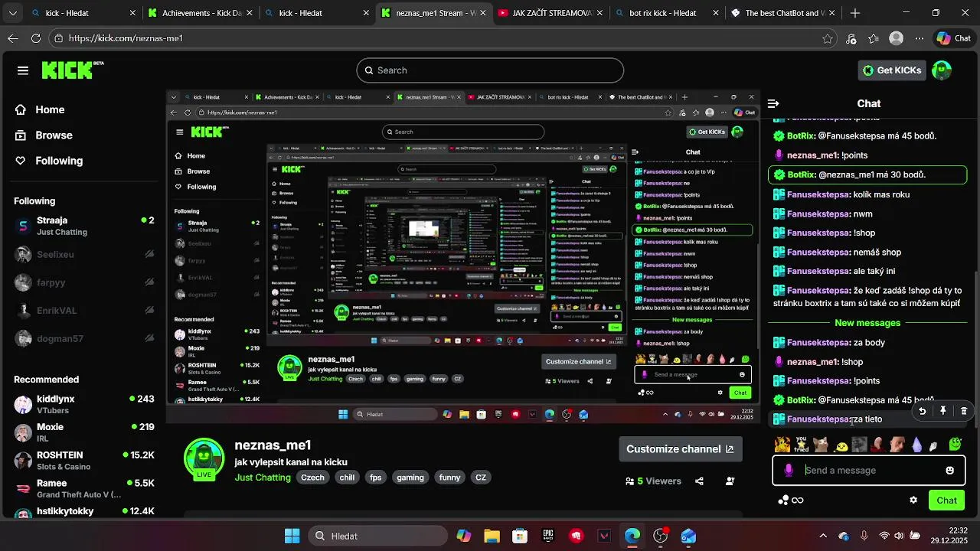The height and width of the screenshot is (551, 980).
Task: Open the emoji picker in the message box
Action: point(949,470)
